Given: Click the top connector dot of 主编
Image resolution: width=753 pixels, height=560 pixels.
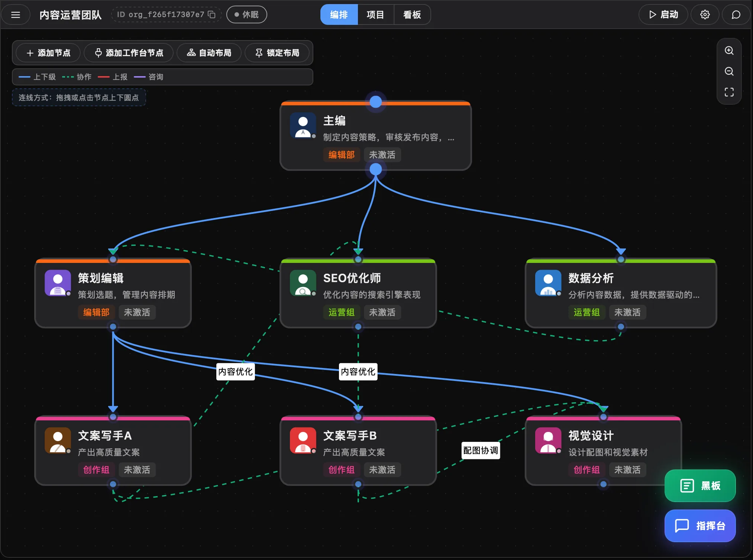Looking at the screenshot, I should 376,102.
